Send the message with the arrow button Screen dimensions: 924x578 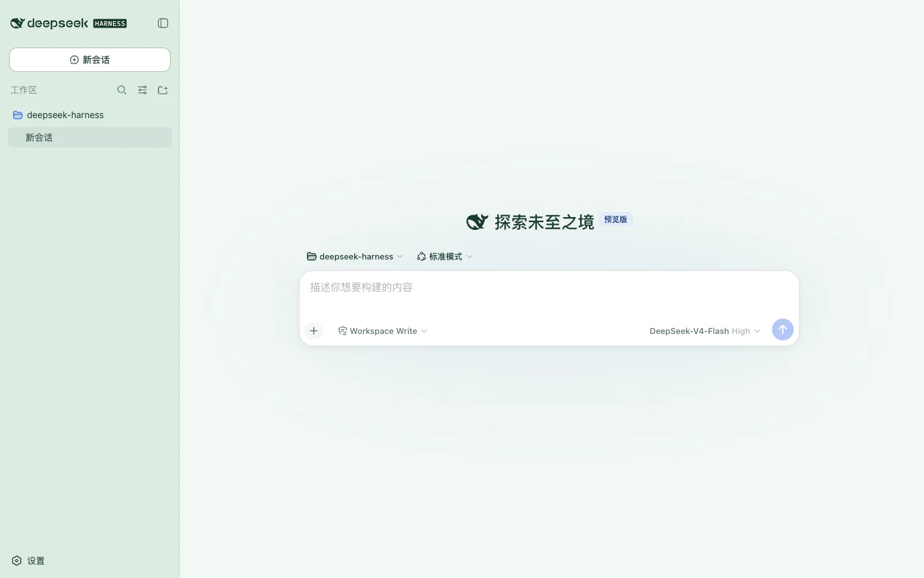click(x=783, y=329)
